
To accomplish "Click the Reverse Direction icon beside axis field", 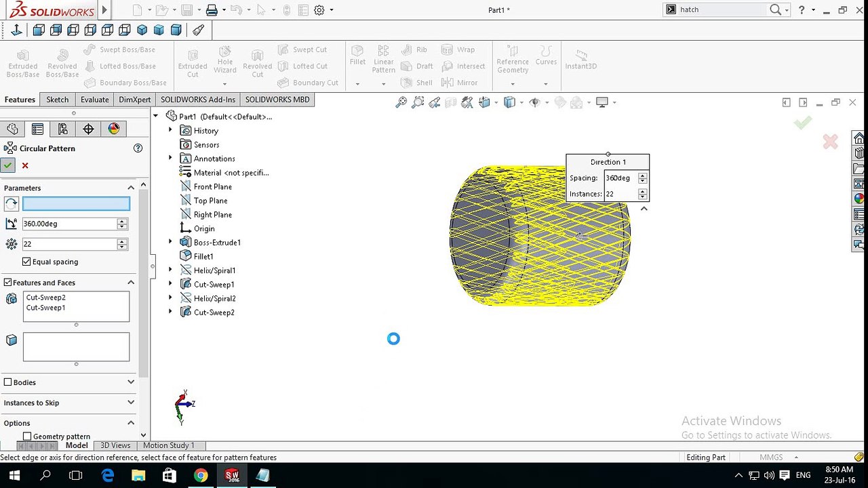I will pyautogui.click(x=11, y=203).
